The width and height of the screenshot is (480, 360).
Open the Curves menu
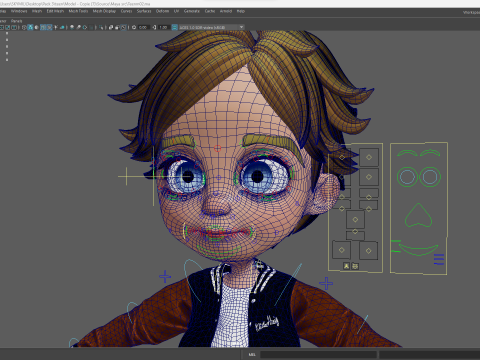tap(126, 11)
